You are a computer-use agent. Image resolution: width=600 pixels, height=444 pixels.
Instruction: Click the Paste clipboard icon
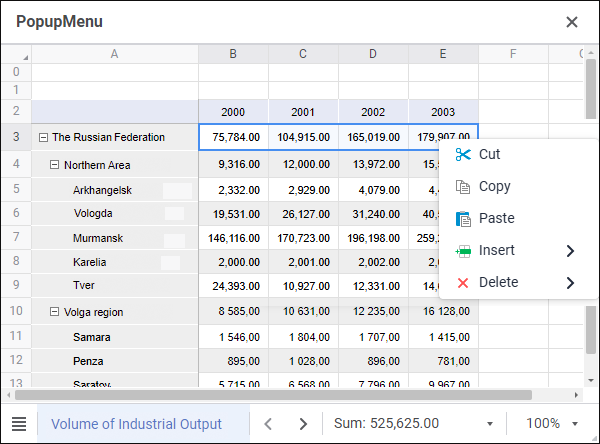pos(462,218)
